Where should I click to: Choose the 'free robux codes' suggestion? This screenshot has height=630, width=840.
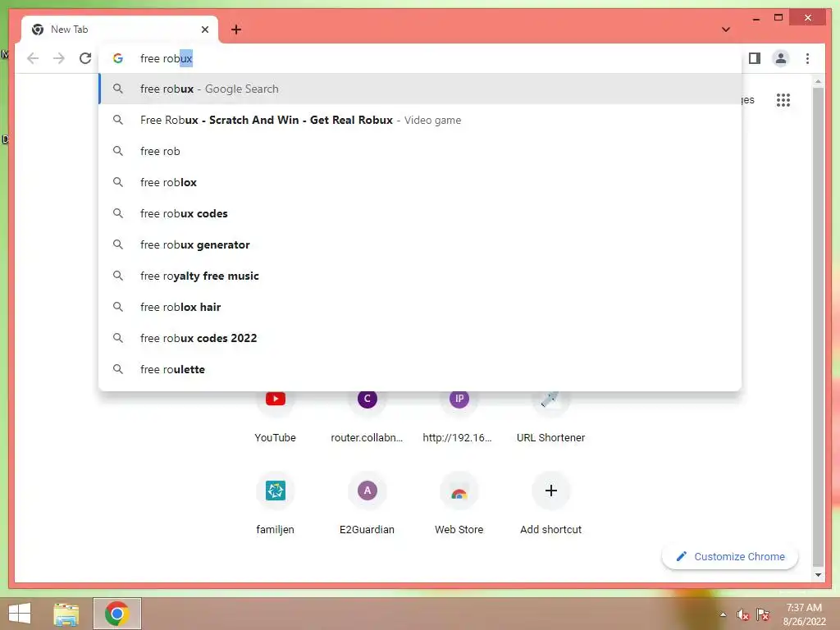421,213
